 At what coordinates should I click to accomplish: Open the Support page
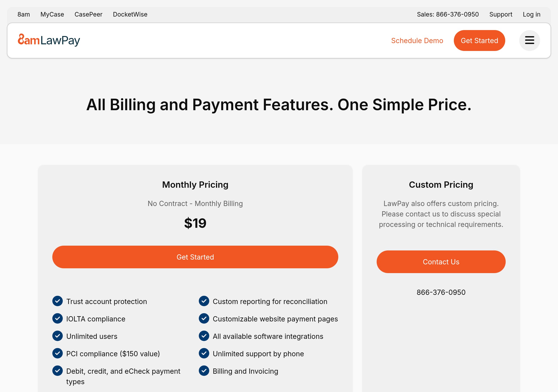500,14
